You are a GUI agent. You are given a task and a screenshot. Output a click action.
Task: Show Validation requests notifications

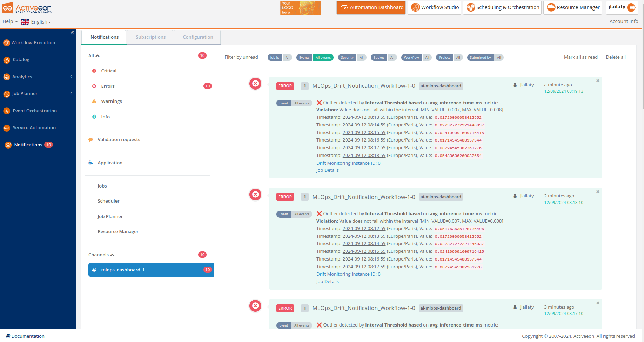[119, 140]
